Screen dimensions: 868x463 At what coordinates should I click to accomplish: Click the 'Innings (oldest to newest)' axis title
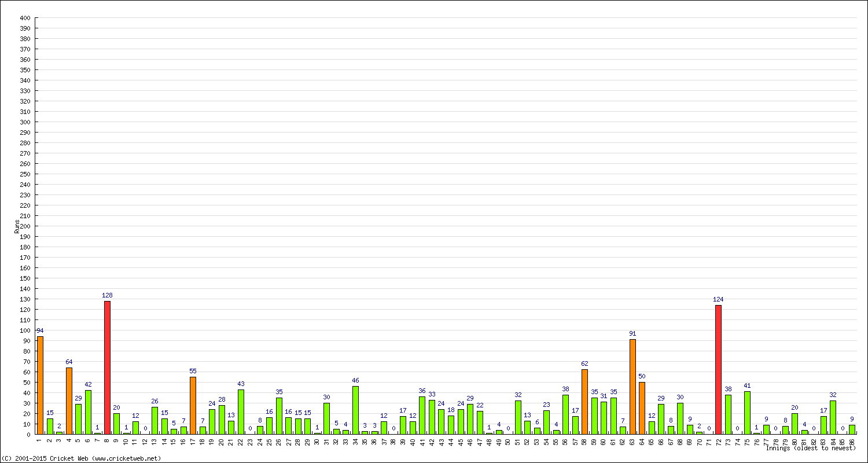(x=811, y=448)
